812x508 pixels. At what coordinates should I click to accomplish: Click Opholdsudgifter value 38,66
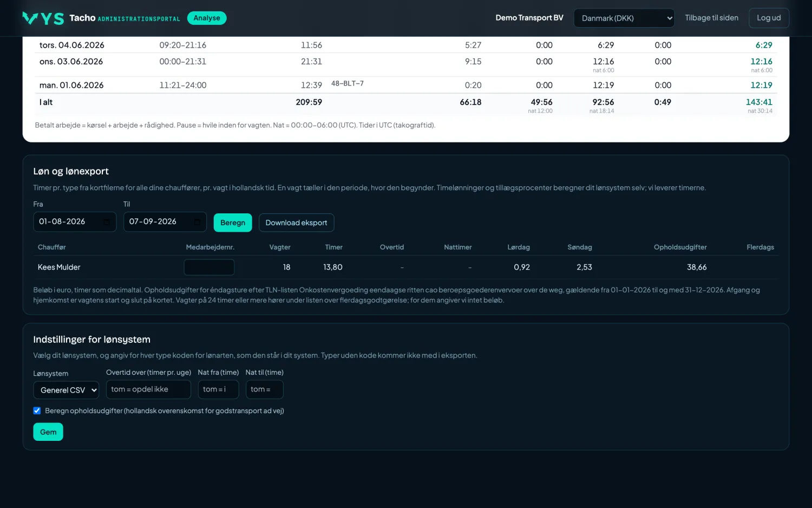pyautogui.click(x=697, y=267)
